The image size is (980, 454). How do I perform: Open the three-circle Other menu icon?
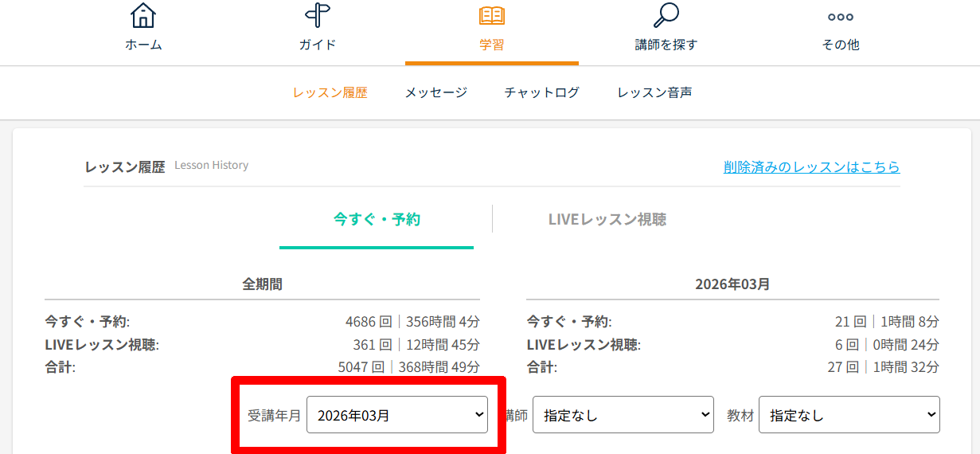click(x=840, y=17)
